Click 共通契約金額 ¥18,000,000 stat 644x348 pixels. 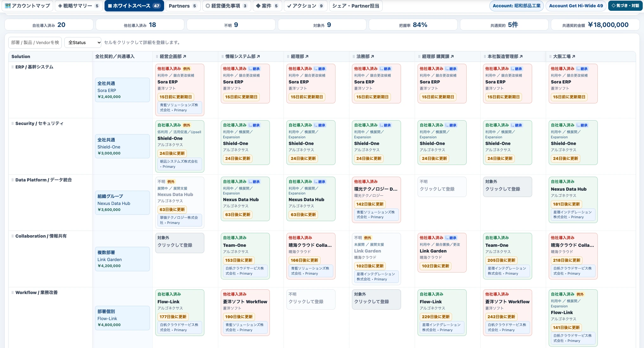click(595, 25)
